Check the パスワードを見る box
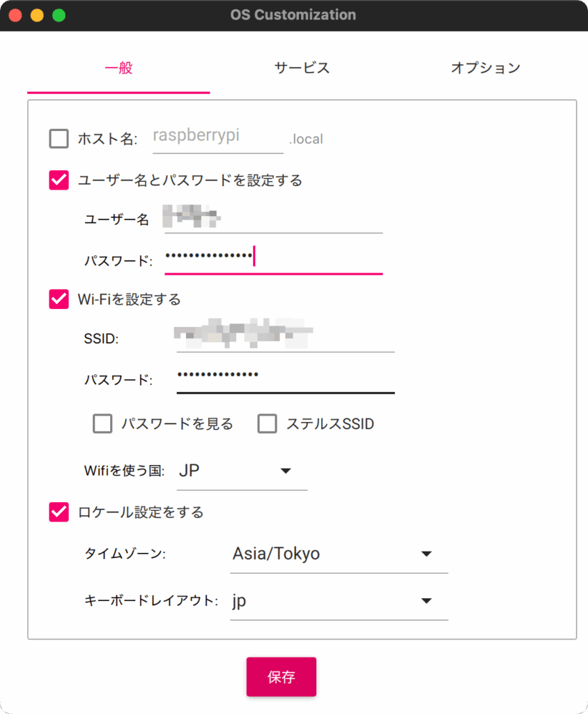The height and width of the screenshot is (714, 588). (x=102, y=423)
